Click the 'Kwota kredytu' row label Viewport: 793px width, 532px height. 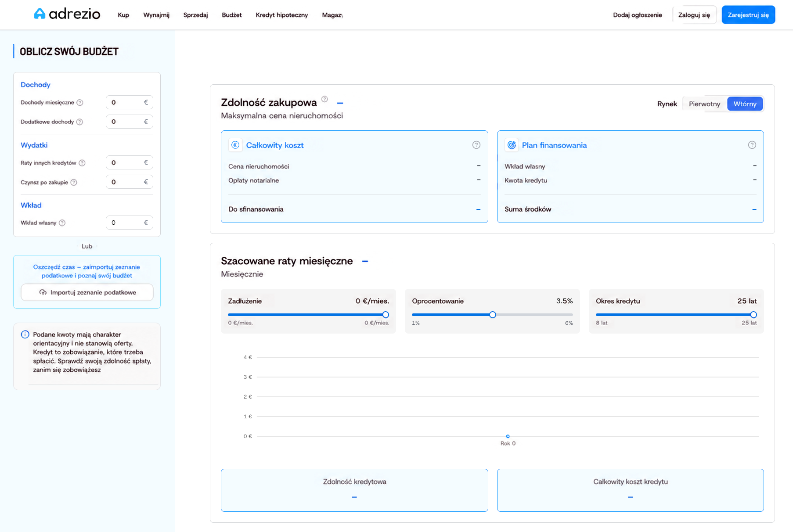526,180
